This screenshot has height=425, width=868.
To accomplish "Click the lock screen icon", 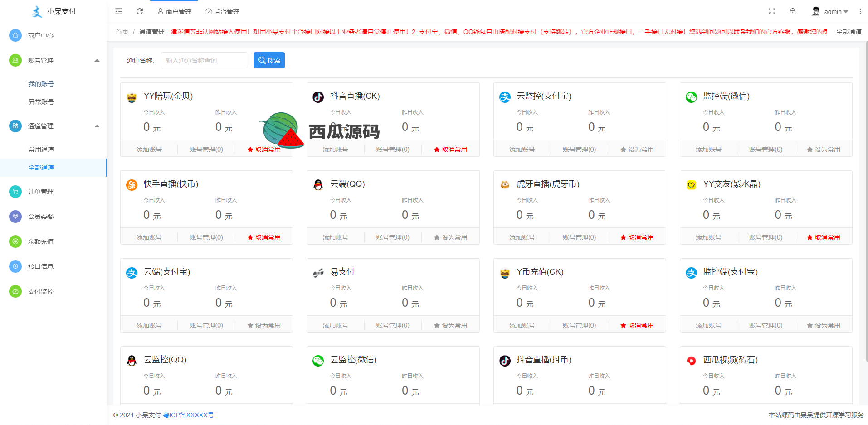I will (x=793, y=11).
